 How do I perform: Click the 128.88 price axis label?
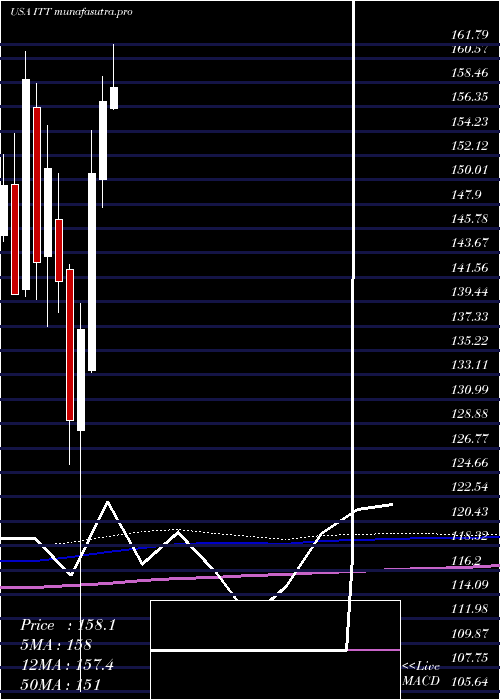(468, 414)
